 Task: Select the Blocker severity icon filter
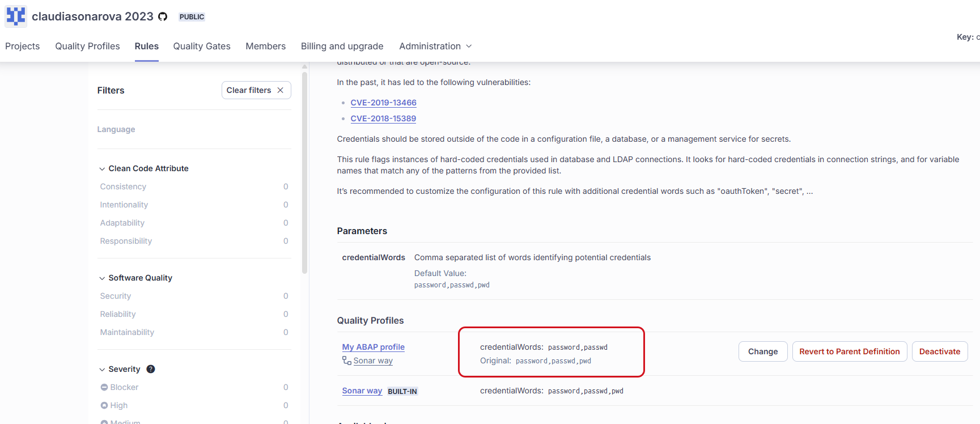(104, 387)
